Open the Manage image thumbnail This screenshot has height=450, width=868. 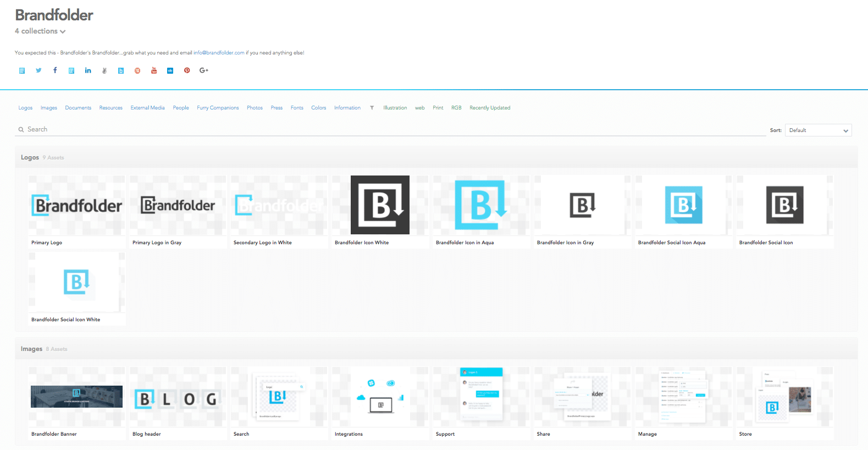(x=684, y=397)
